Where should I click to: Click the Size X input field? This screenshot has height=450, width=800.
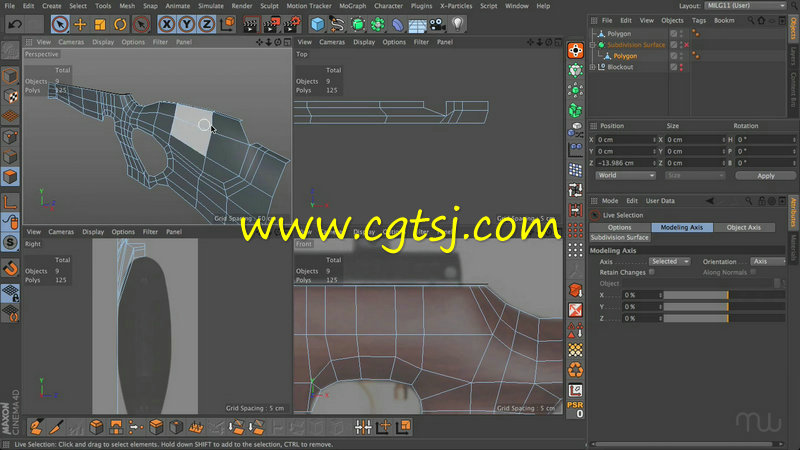coord(695,140)
